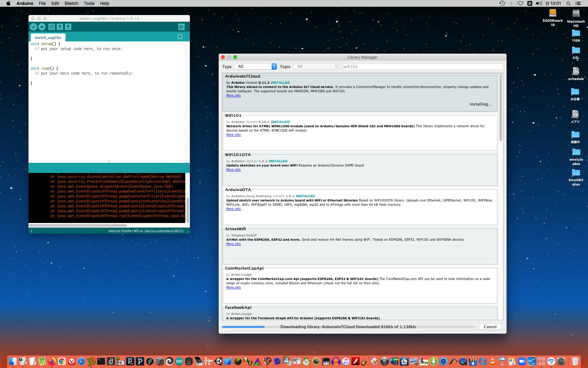Click the Upload arrow icon
The height and width of the screenshot is (368, 588).
click(x=42, y=27)
